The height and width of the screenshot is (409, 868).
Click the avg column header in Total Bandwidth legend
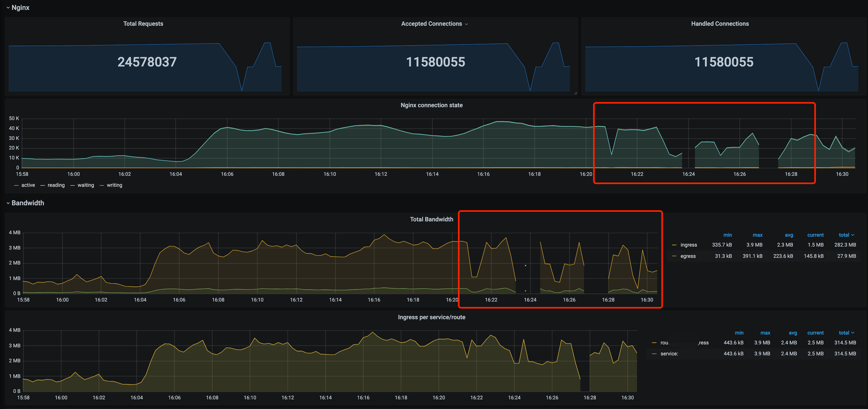789,235
